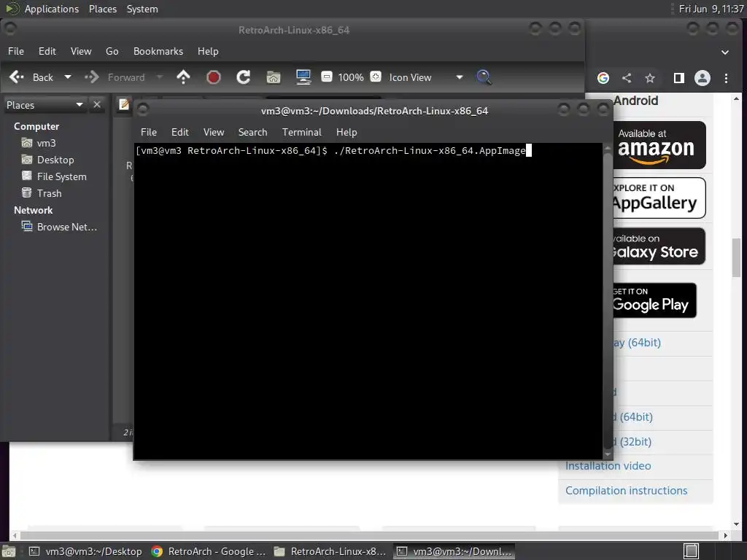Image resolution: width=747 pixels, height=560 pixels.
Task: Click the Chrome profile avatar icon
Action: click(703, 77)
